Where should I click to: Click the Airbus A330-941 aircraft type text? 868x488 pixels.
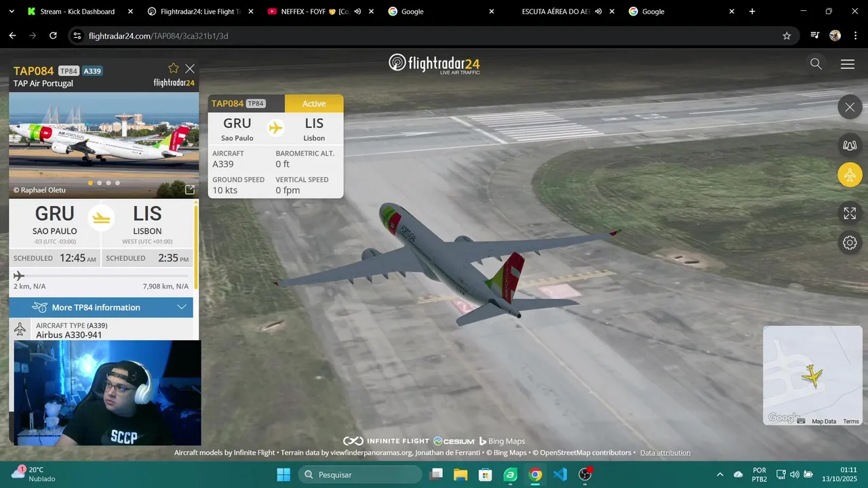(69, 335)
